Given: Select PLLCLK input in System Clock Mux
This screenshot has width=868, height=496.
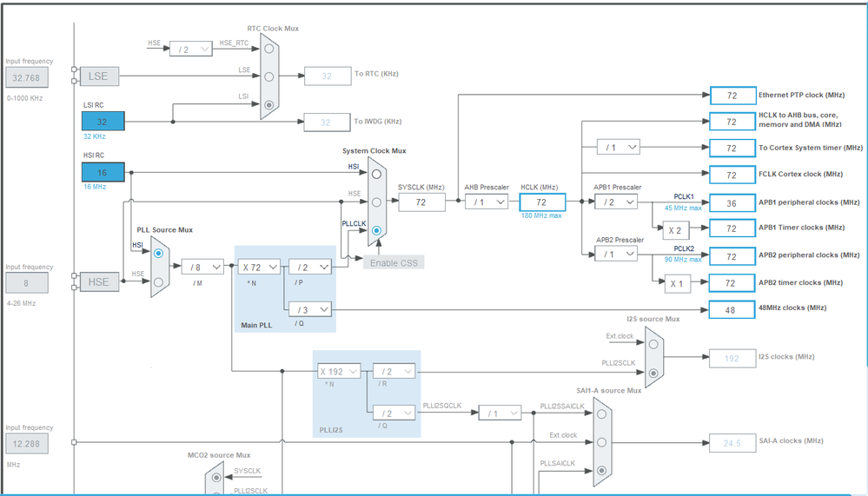Looking at the screenshot, I should 376,230.
